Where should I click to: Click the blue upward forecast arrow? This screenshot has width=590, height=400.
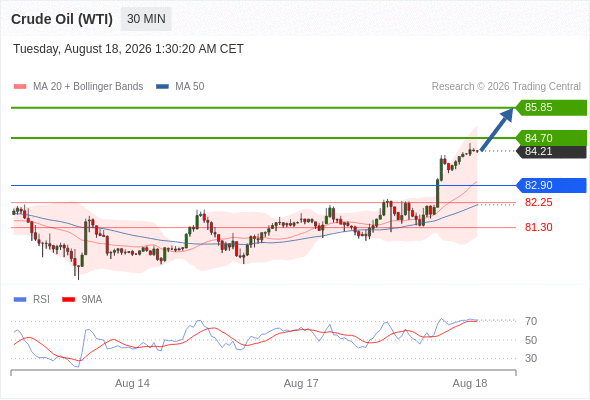[x=496, y=130]
